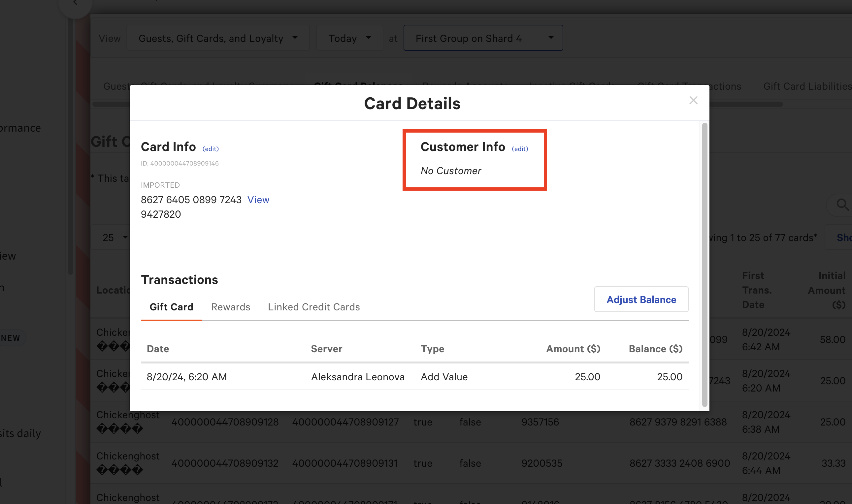The height and width of the screenshot is (504, 852).
Task: Click the server name Aleksandra Leonova
Action: tap(357, 377)
